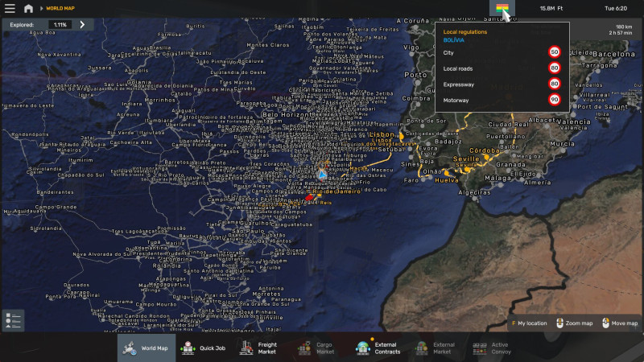
Task: Click the My location button
Action: click(529, 323)
